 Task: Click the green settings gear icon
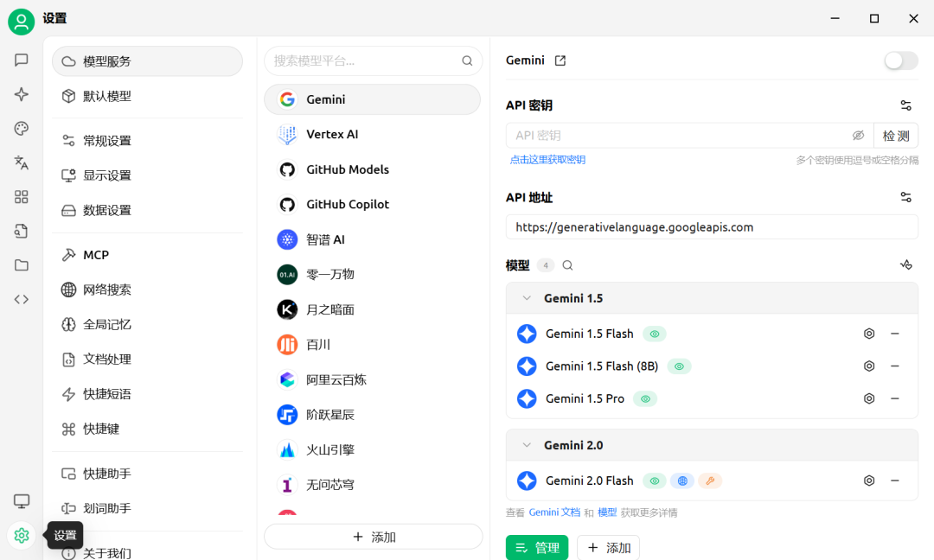coord(22,536)
